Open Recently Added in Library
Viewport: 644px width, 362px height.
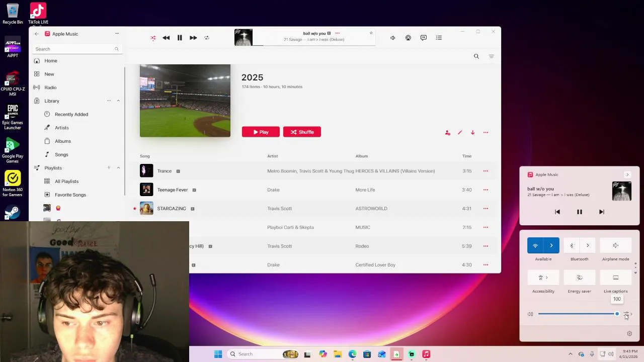point(71,114)
